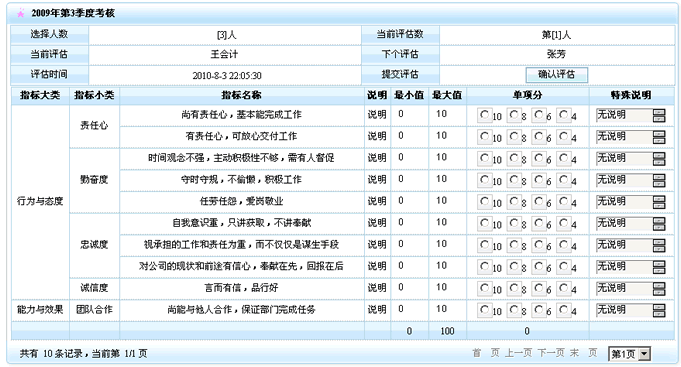
Task: Click the 2009年第3季度考核 title
Action: pyautogui.click(x=73, y=13)
